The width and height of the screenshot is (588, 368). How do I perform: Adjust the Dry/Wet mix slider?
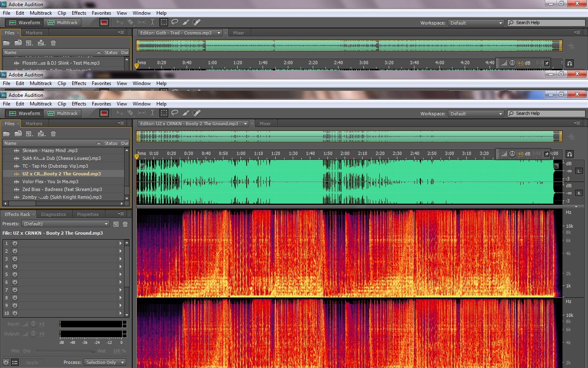[65, 351]
